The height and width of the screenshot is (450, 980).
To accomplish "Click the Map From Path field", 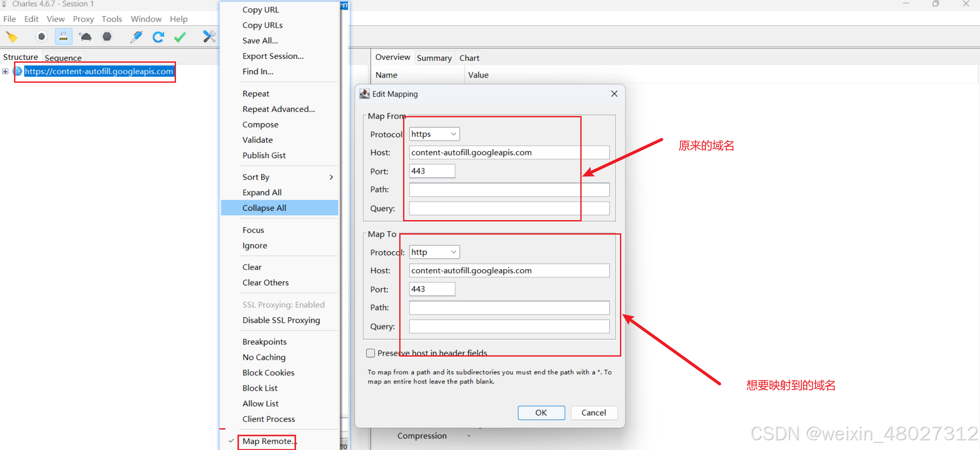I will click(x=509, y=190).
